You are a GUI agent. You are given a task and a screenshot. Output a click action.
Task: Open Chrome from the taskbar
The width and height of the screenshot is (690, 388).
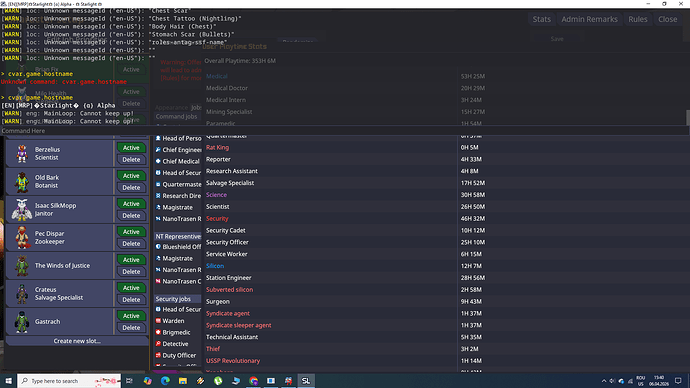click(x=253, y=381)
